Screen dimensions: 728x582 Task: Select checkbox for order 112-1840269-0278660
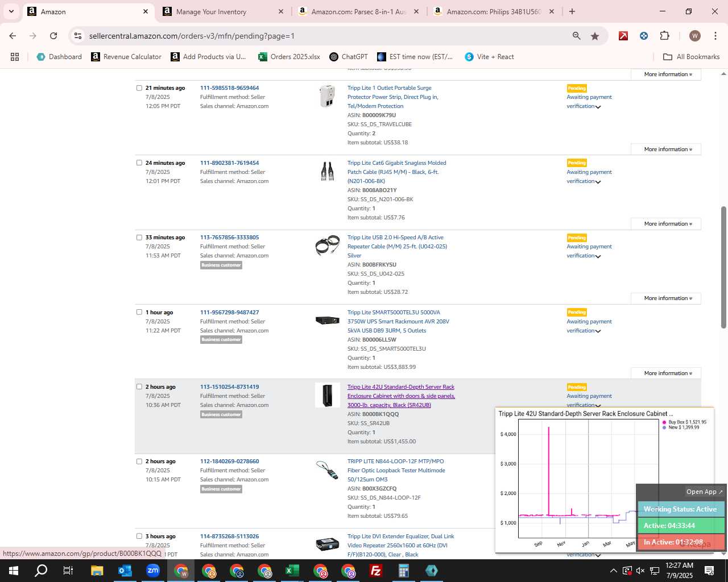point(139,462)
